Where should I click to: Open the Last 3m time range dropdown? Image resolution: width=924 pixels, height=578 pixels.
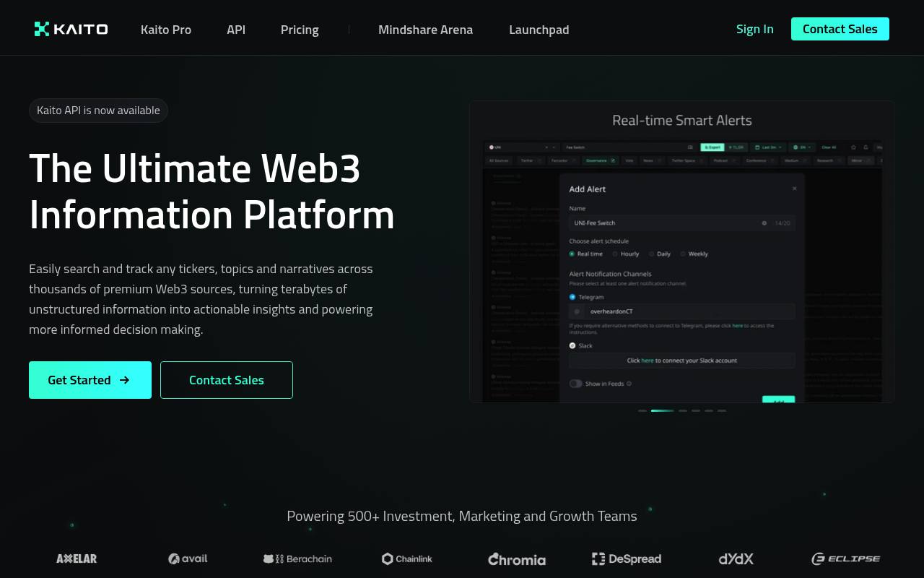point(767,147)
